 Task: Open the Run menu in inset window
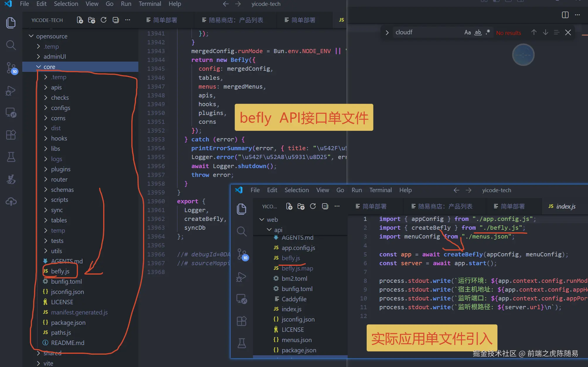tap(357, 190)
